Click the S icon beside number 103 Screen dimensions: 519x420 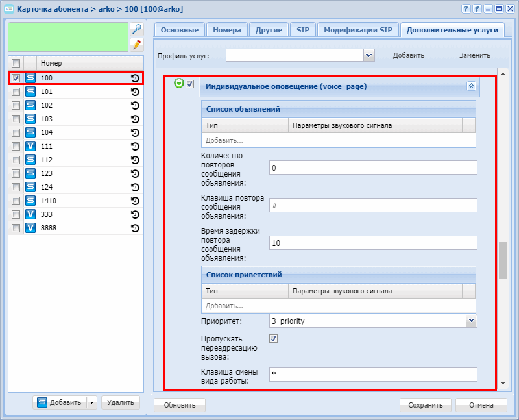(30, 119)
